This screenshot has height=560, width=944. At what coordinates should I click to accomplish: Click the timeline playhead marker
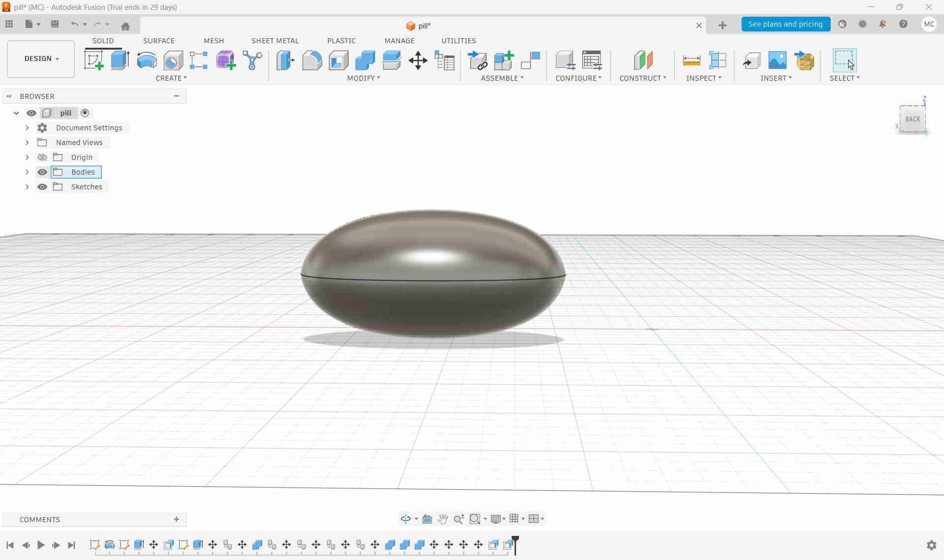(x=515, y=544)
